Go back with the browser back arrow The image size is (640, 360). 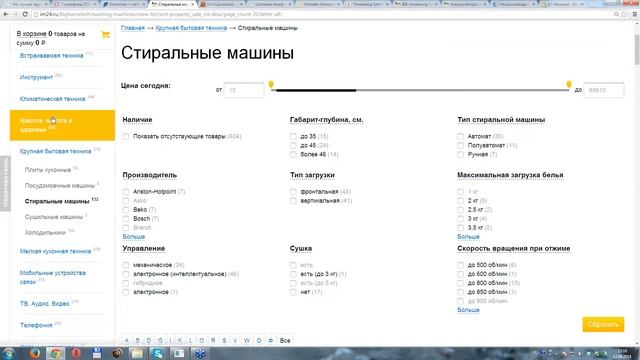tap(6, 14)
